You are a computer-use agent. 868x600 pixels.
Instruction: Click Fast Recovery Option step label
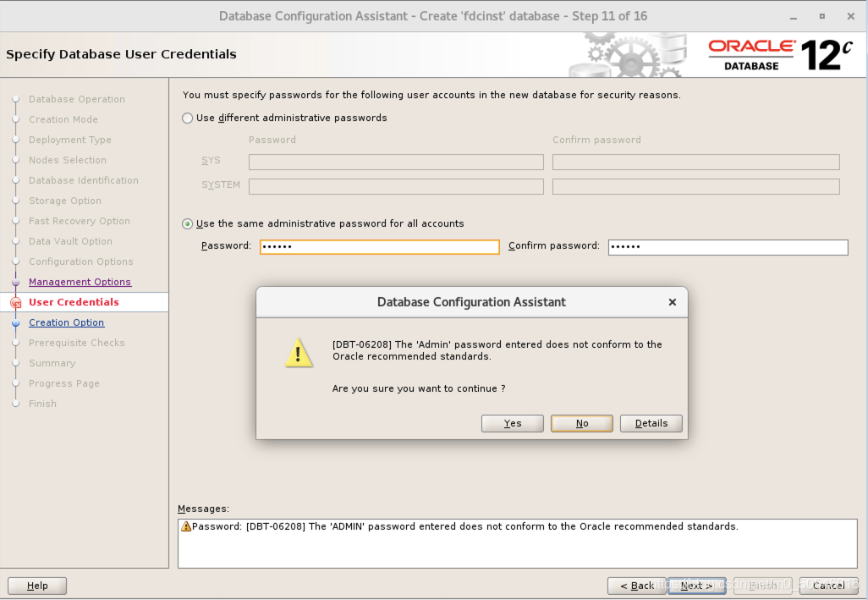coord(80,221)
